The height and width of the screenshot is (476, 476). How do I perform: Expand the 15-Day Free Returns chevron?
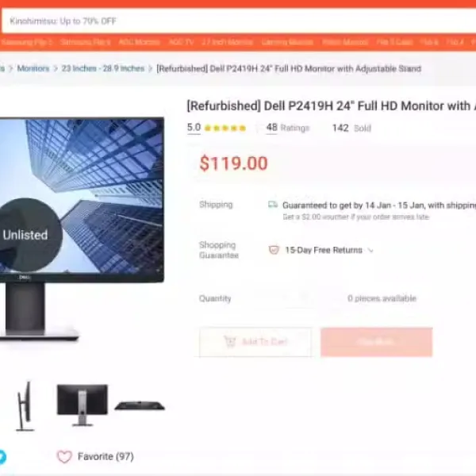[x=370, y=251]
